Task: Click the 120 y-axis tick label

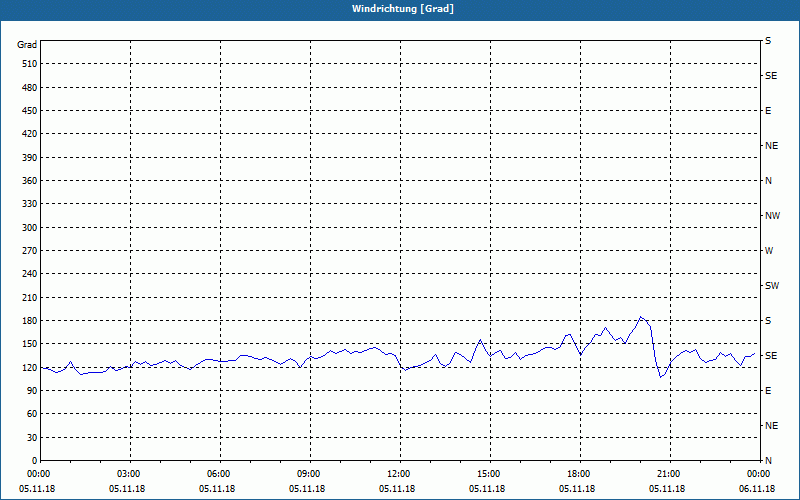Action: pyautogui.click(x=30, y=367)
